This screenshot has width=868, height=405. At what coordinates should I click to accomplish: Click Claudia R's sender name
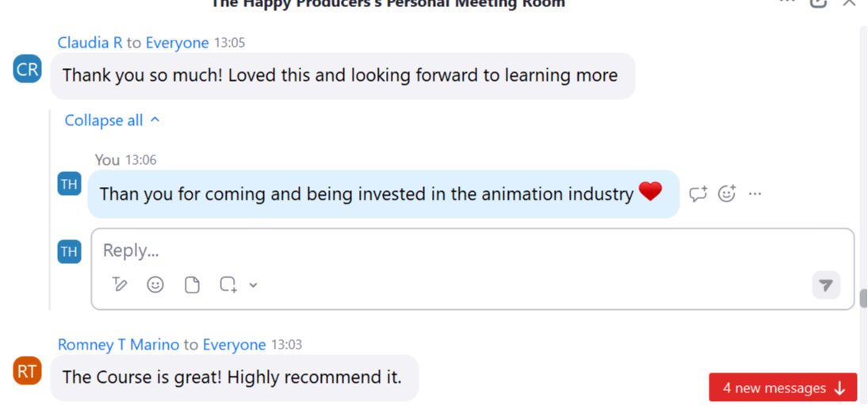coord(90,43)
